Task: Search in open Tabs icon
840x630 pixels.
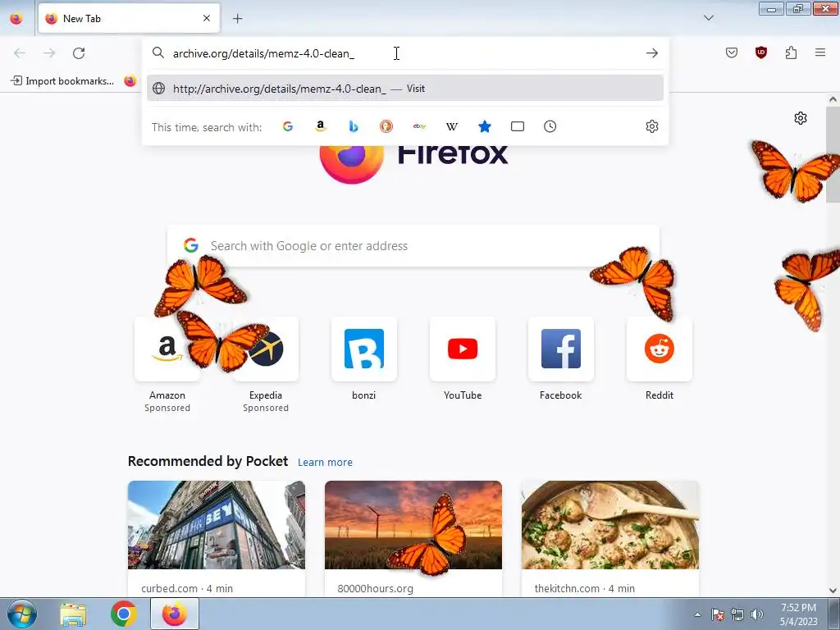Action: point(518,126)
